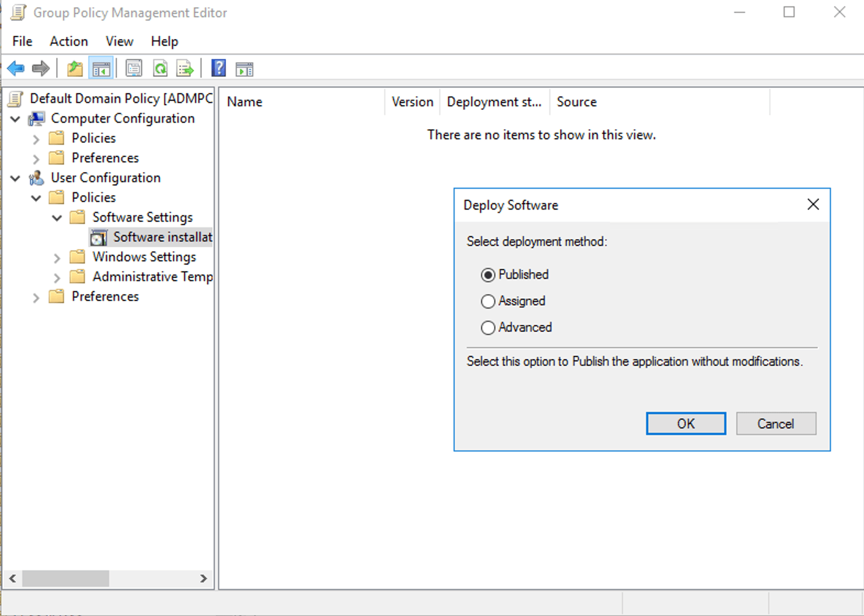864x616 pixels.
Task: Expand Preferences under Computer Configuration
Action: [36, 158]
